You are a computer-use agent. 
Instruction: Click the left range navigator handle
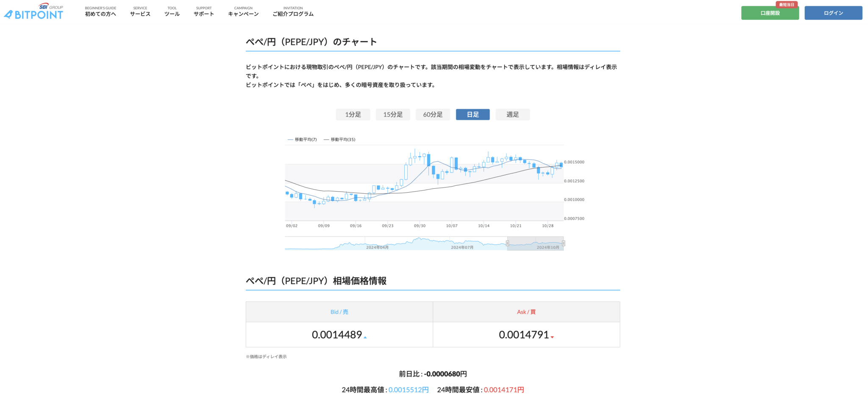click(507, 243)
